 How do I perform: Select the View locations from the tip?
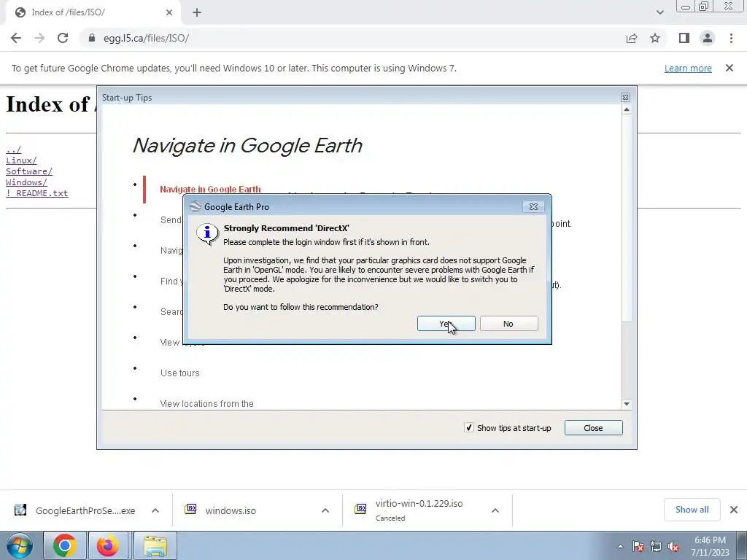pyautogui.click(x=206, y=404)
